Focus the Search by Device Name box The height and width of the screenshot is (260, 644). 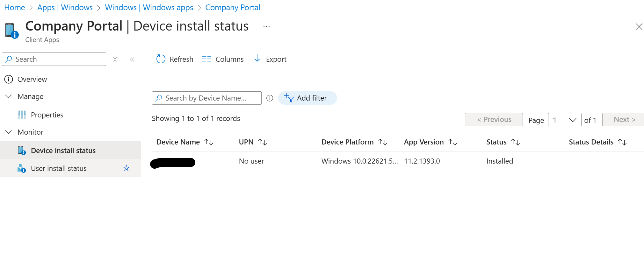pyautogui.click(x=206, y=98)
